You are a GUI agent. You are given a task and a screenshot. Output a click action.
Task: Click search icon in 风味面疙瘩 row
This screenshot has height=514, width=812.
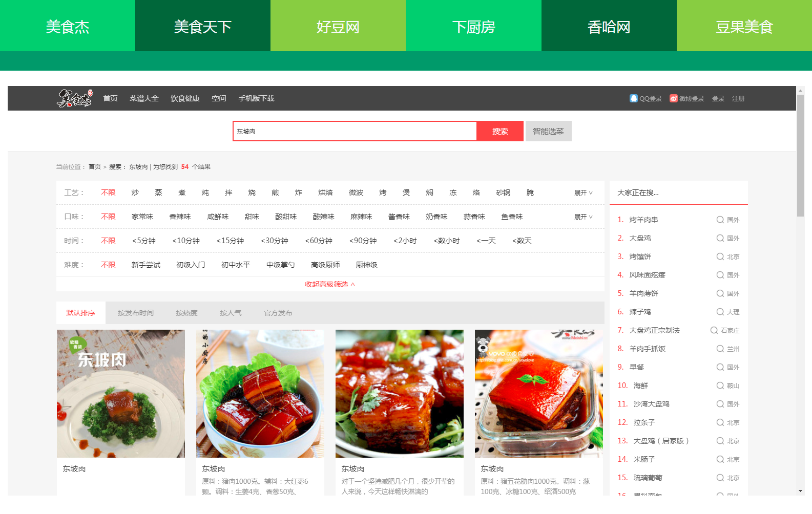(x=720, y=275)
